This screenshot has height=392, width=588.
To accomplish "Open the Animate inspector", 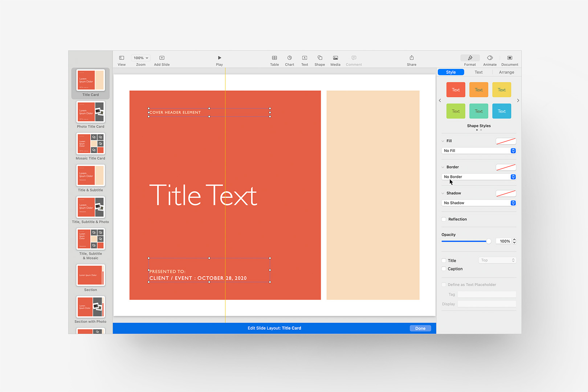I will click(x=490, y=58).
